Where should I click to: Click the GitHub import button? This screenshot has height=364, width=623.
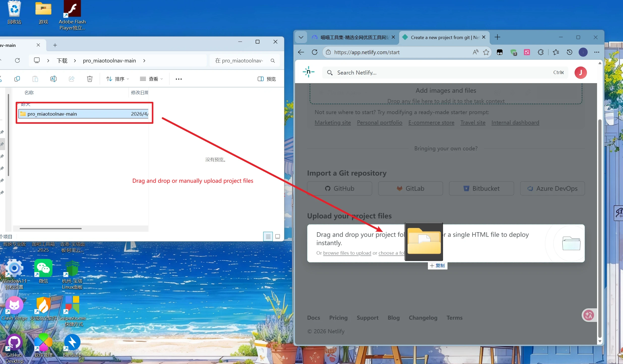coord(339,188)
